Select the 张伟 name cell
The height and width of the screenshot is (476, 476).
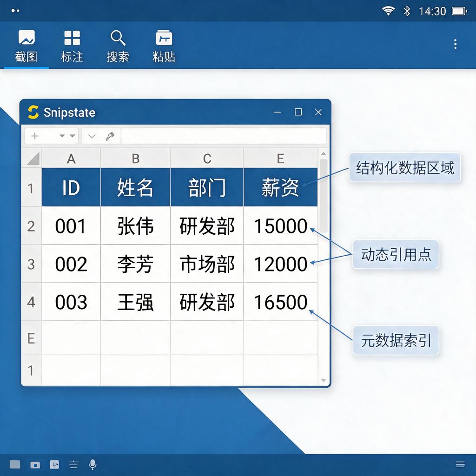point(135,226)
